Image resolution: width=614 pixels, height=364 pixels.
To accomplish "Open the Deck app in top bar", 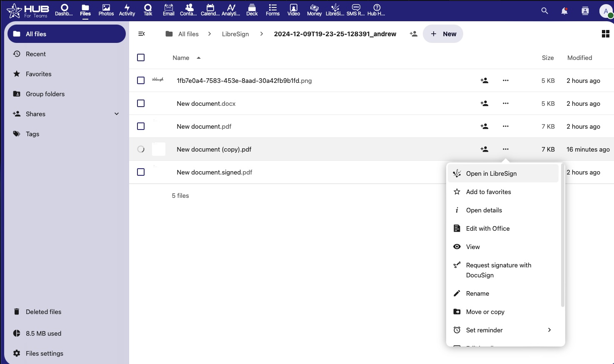I will 252,10.
